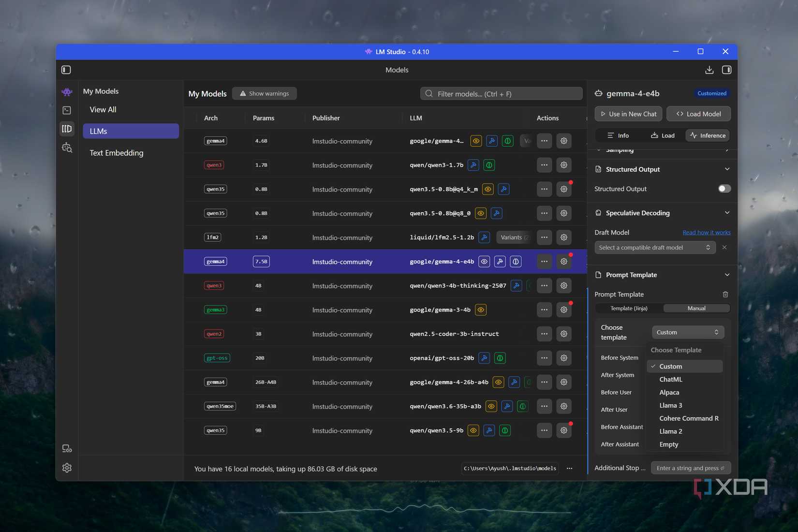
Task: Choose Cohere Command R template option
Action: click(x=685, y=418)
